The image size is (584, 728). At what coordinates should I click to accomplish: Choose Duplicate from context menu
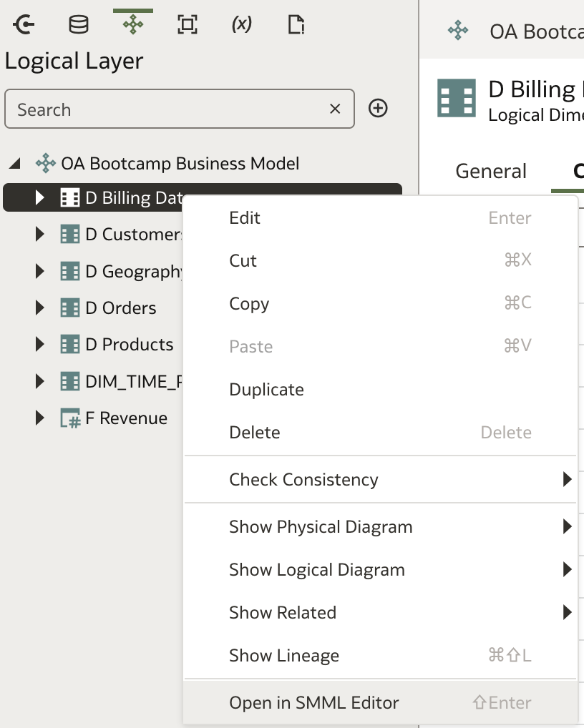[380, 389]
